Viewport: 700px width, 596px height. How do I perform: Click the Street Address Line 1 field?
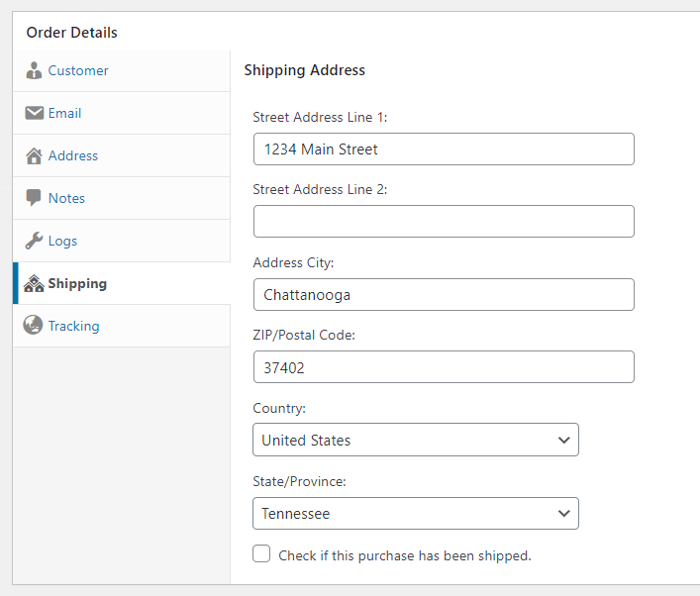(443, 149)
